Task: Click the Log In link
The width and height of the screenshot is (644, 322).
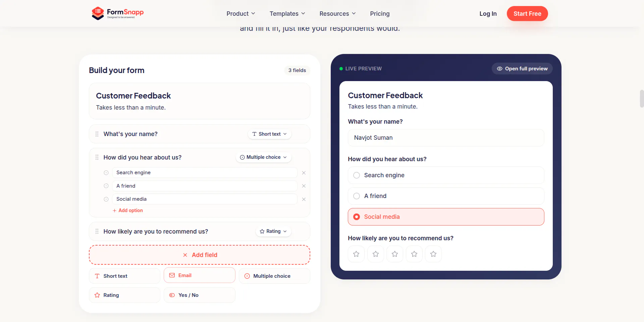Action: (x=488, y=14)
